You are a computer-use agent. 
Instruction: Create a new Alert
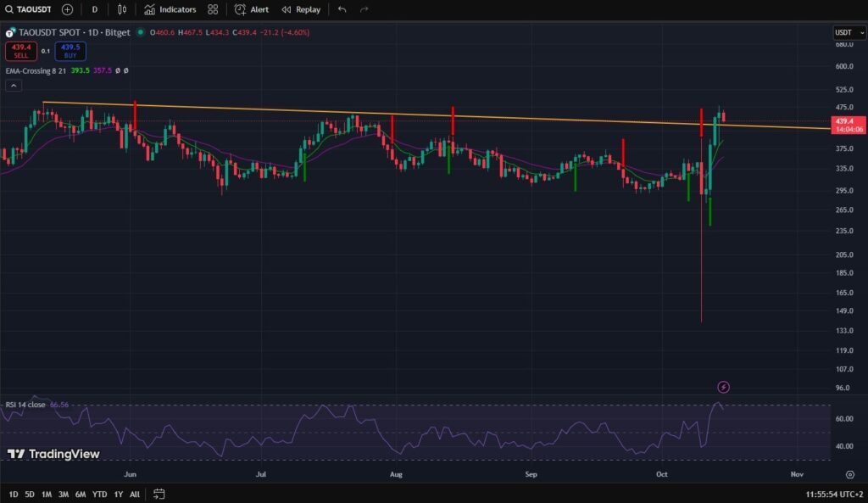tap(252, 9)
